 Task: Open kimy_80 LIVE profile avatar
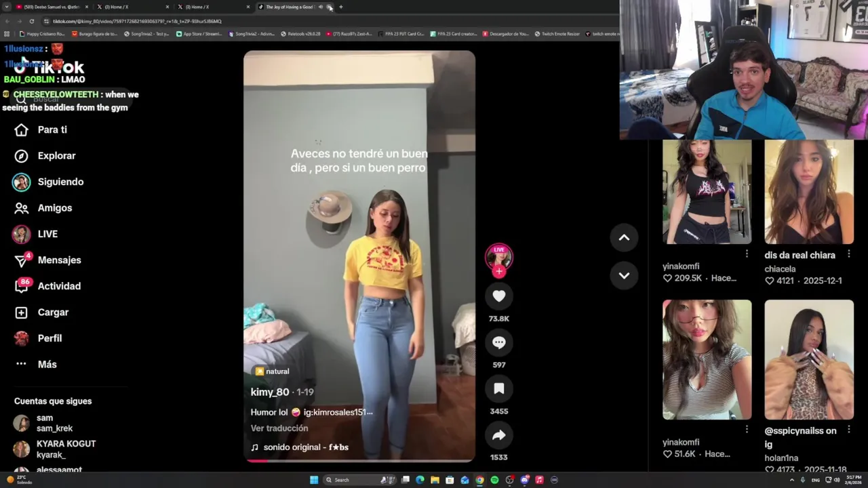(x=498, y=256)
